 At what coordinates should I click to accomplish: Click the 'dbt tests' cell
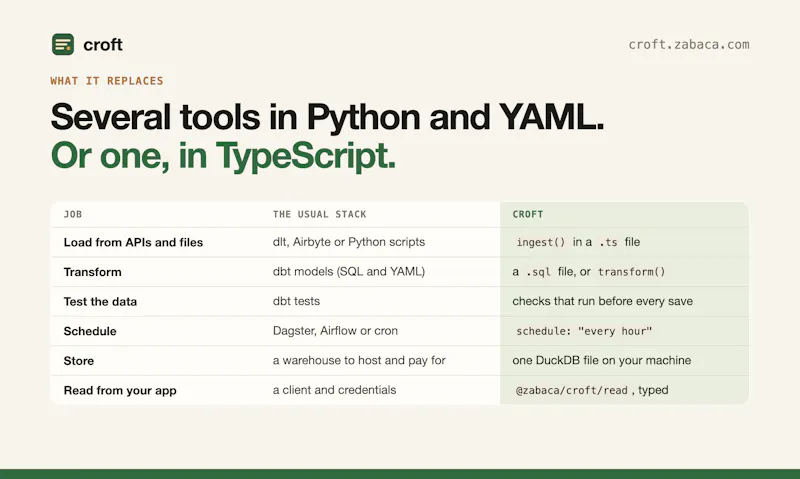[x=296, y=301]
